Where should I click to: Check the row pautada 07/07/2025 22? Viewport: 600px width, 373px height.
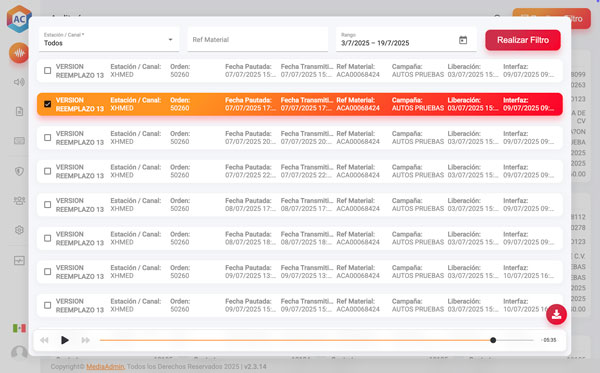pyautogui.click(x=47, y=171)
